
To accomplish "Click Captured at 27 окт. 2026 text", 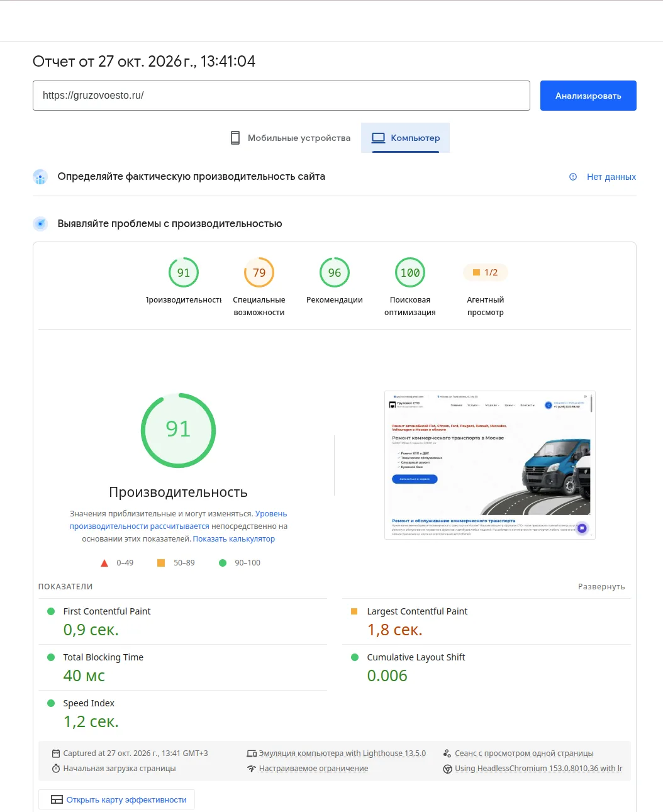I will click(135, 754).
